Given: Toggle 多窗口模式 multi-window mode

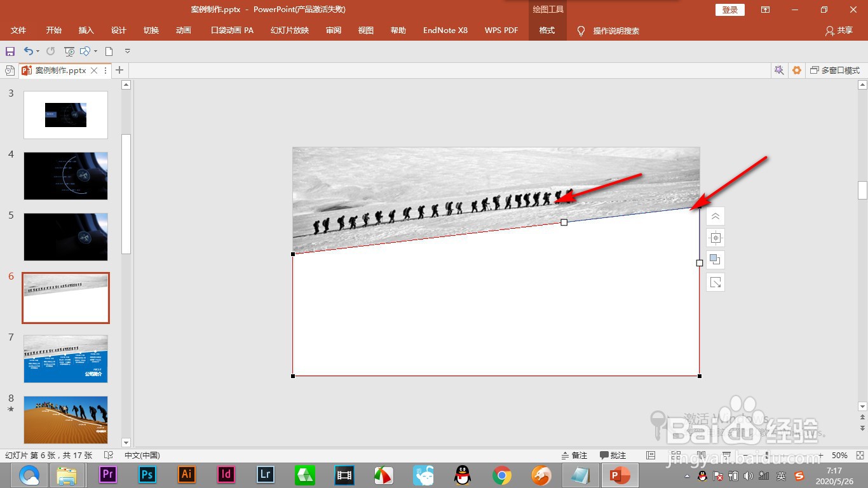Looking at the screenshot, I should (835, 71).
